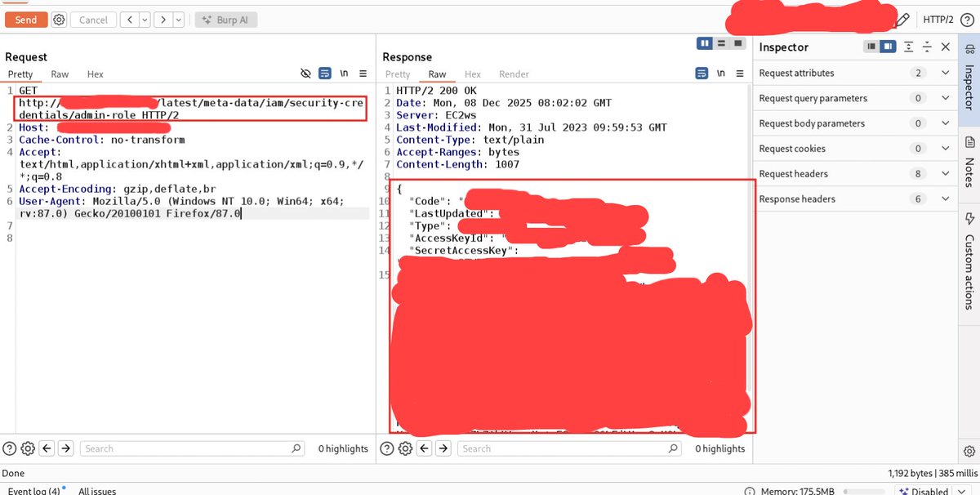This screenshot has width=980, height=495.
Task: Click the Burp AI toolbar button
Action: pyautogui.click(x=225, y=19)
